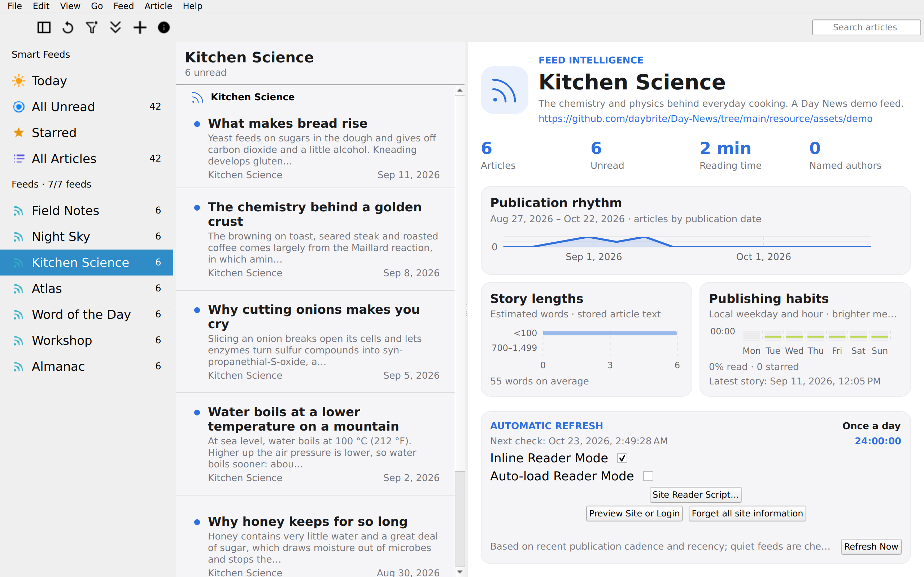Open the Article menu
The image size is (924, 577).
(158, 6)
